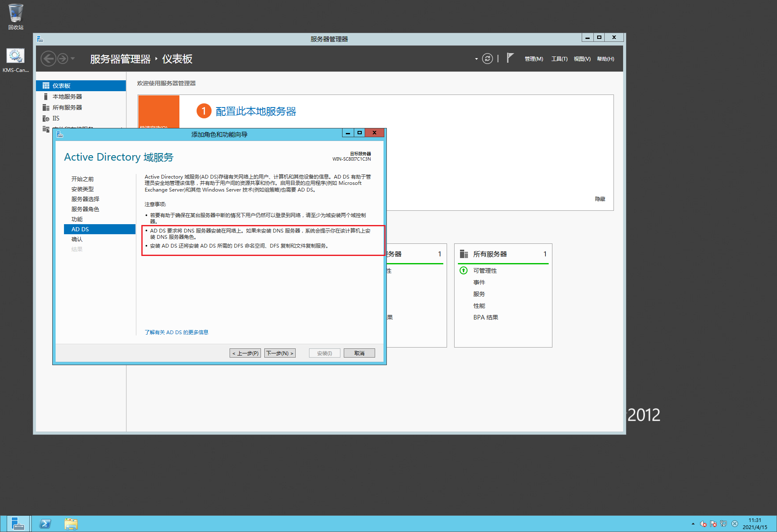Open the Recycle Bin desktop icon

point(15,17)
